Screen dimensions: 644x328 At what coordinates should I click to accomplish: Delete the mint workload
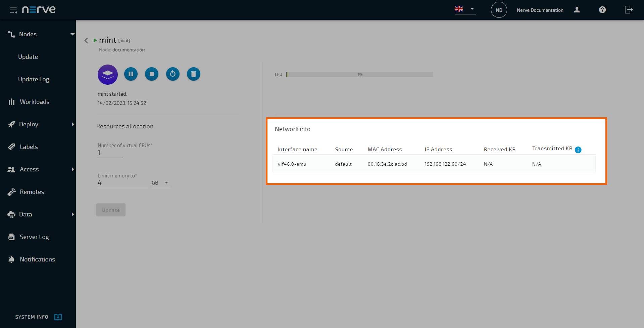[x=193, y=74]
